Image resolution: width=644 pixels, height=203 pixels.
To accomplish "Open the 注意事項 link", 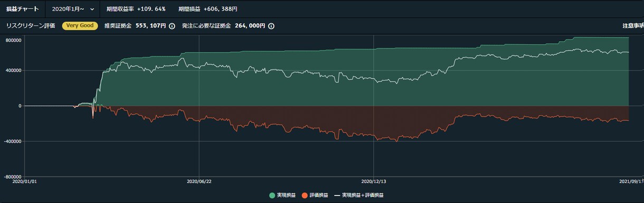I will [633, 25].
